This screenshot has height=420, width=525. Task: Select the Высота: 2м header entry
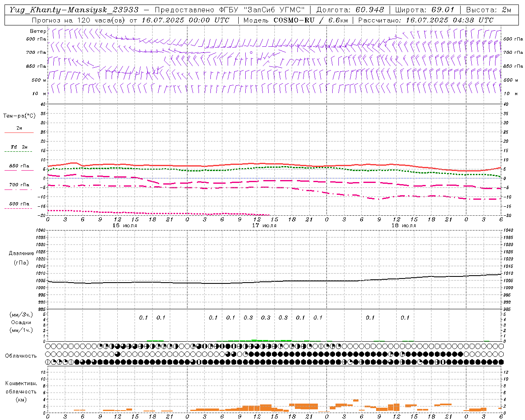[488, 10]
